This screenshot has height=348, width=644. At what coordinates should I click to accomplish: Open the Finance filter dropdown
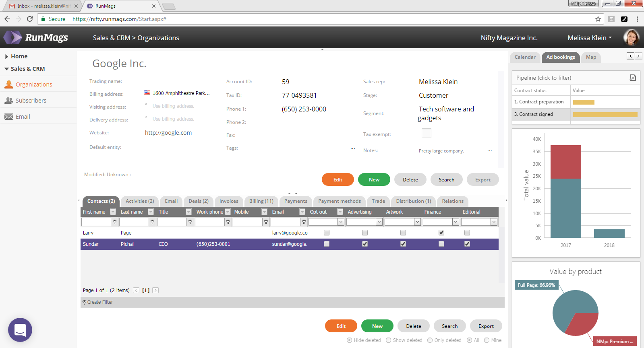tap(456, 222)
